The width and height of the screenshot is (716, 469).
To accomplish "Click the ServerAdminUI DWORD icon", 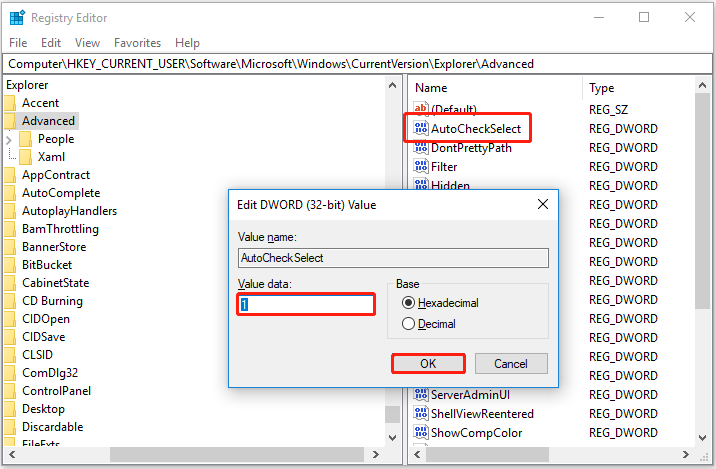I will [x=421, y=394].
